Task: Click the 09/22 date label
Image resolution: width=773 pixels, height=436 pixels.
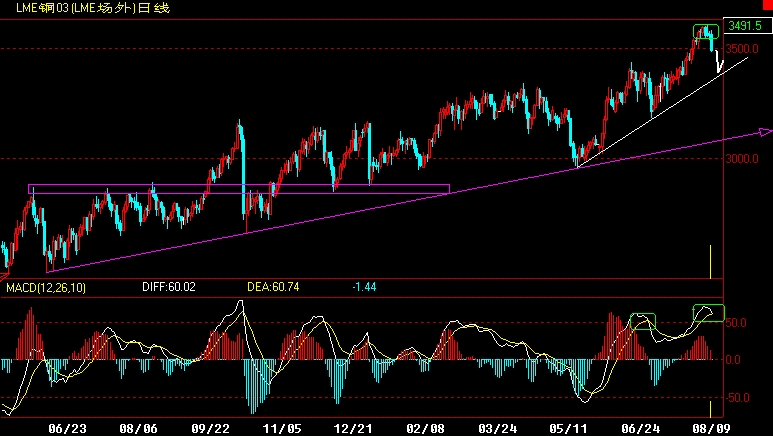Action: [x=211, y=429]
